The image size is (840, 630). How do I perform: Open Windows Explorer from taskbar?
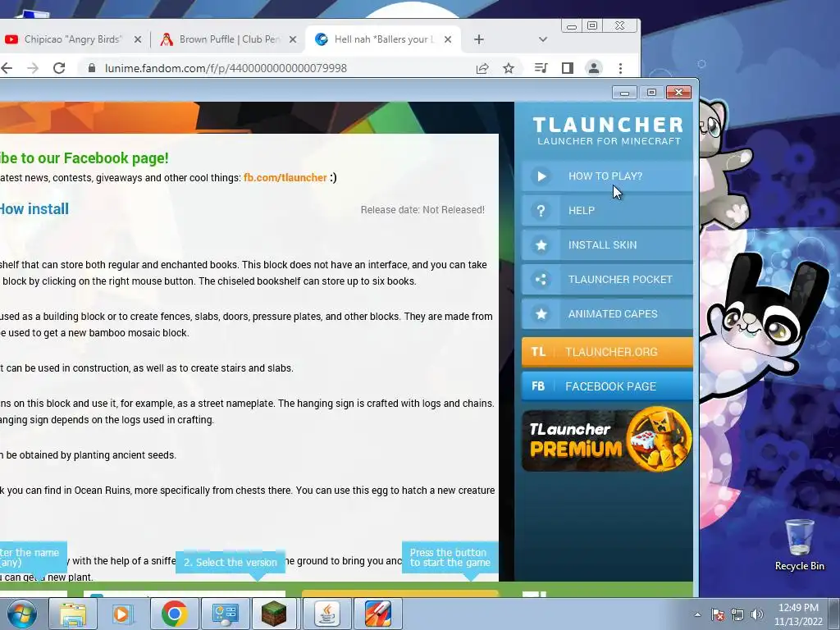[x=72, y=614]
